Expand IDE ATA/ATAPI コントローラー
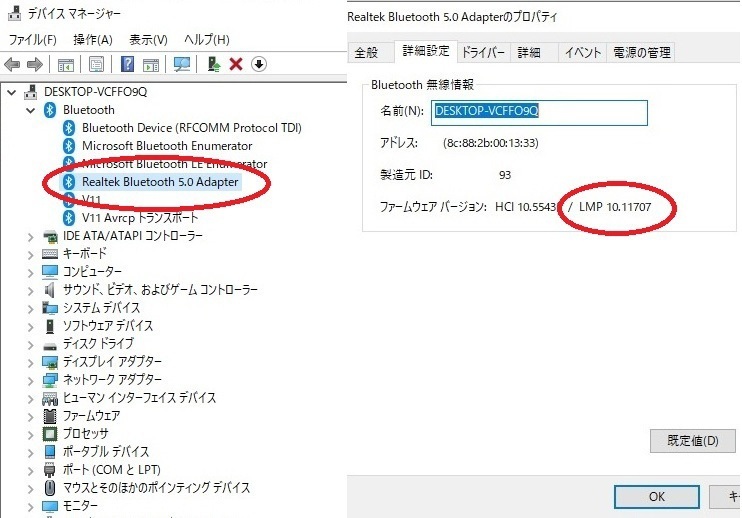 (x=31, y=237)
